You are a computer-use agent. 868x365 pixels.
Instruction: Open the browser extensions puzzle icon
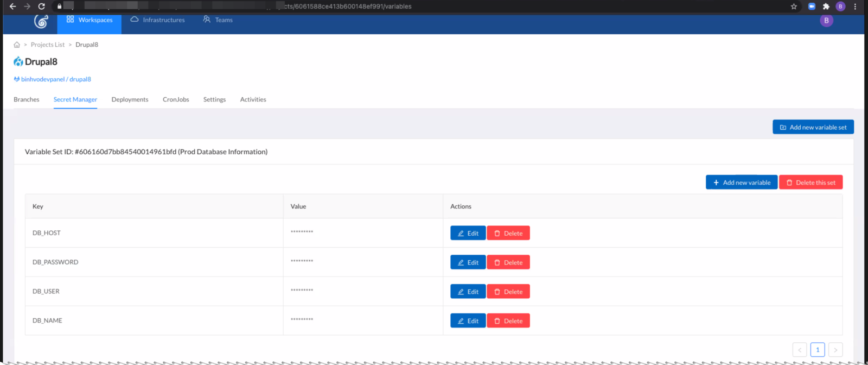coord(826,7)
